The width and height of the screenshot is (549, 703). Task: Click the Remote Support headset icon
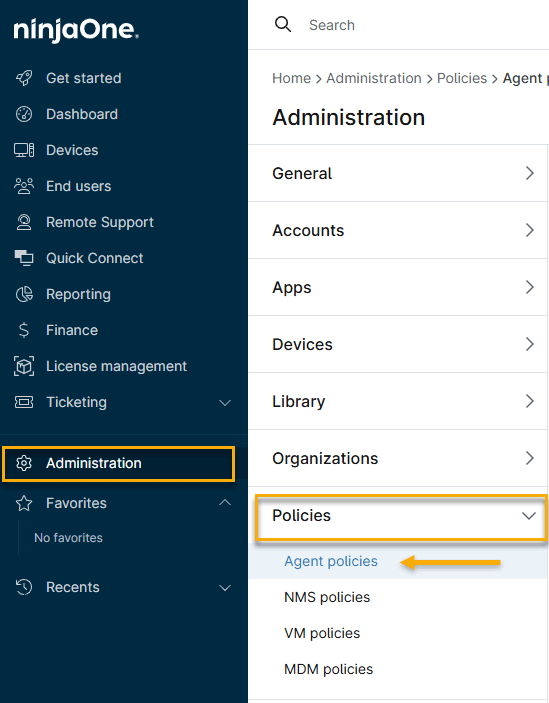(24, 222)
